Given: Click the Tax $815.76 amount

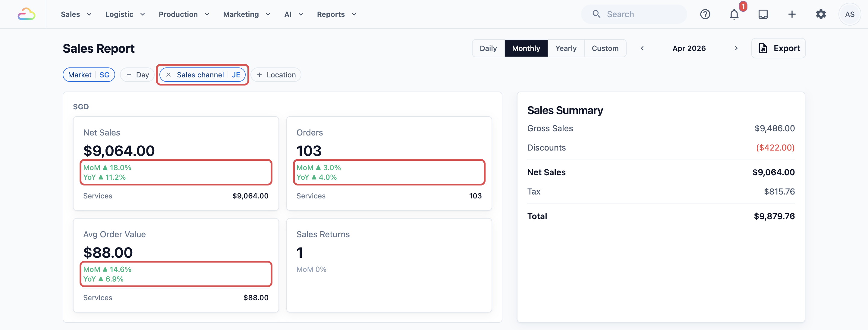Looking at the screenshot, I should pyautogui.click(x=779, y=191).
